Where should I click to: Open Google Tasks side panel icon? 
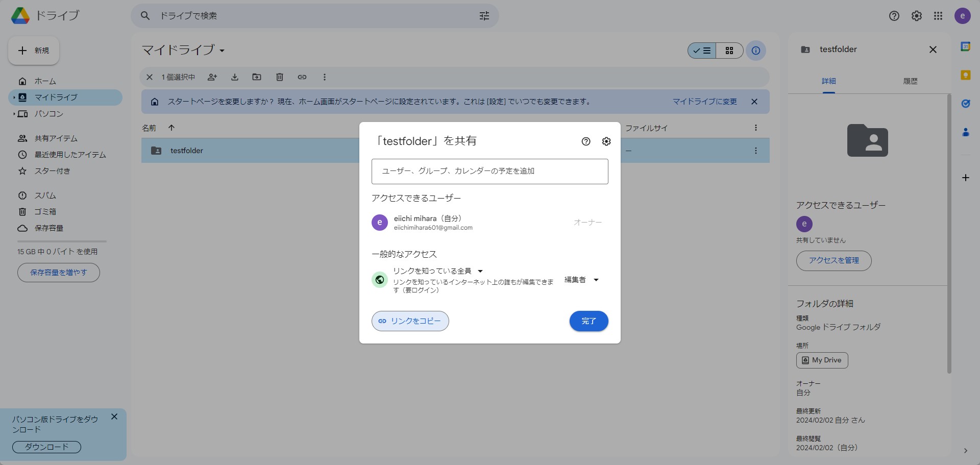tap(966, 104)
